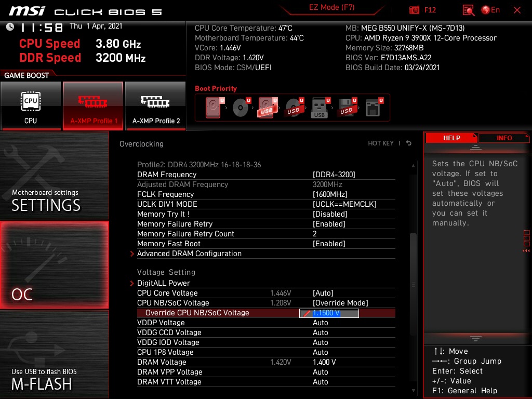Close BIOS with the X icon
532x399 pixels.
point(517,10)
